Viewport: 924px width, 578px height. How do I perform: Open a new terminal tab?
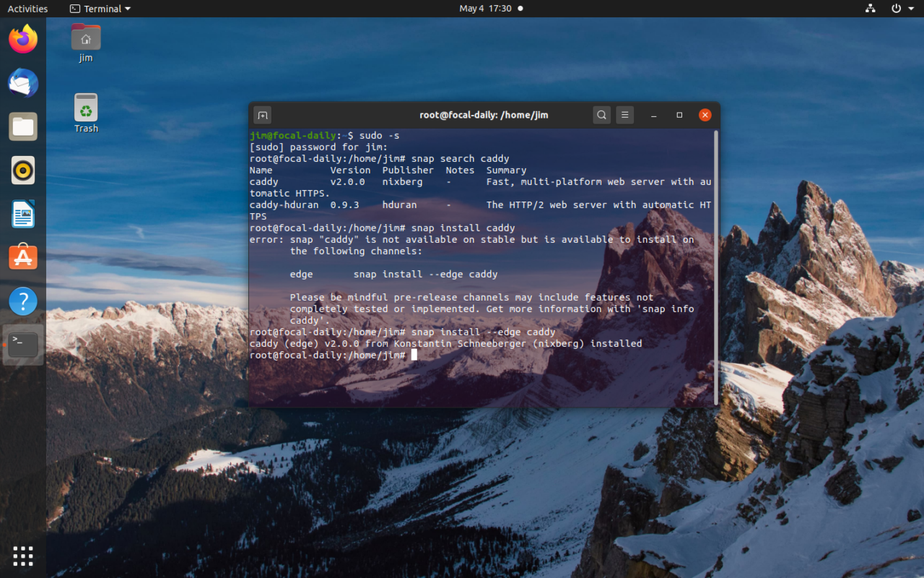pos(262,114)
